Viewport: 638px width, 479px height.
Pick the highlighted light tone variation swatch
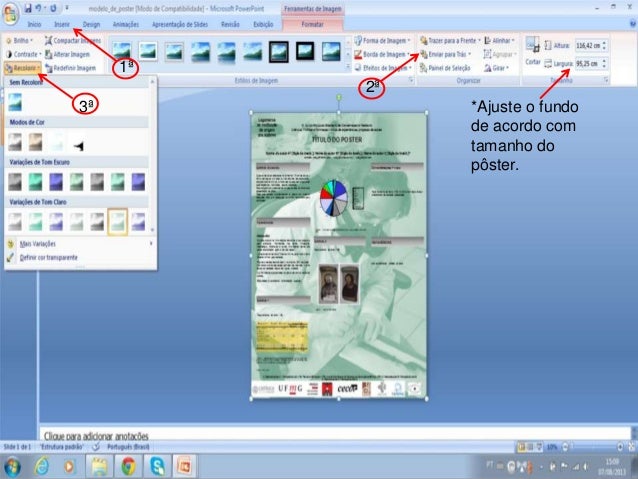118,220
